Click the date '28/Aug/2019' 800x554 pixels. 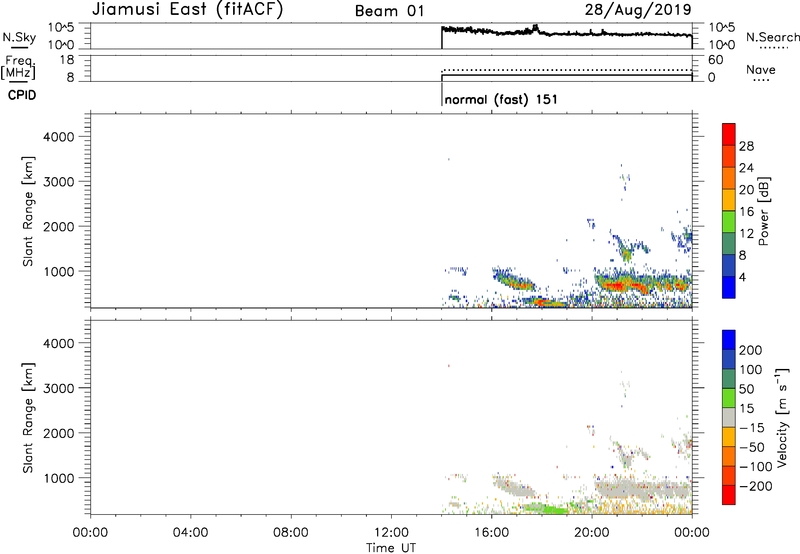pyautogui.click(x=638, y=9)
